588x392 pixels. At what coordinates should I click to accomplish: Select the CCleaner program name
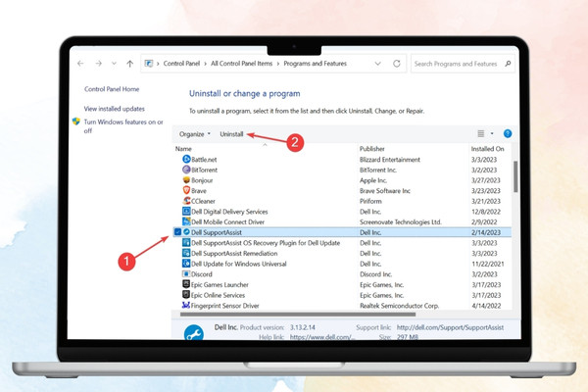(203, 201)
